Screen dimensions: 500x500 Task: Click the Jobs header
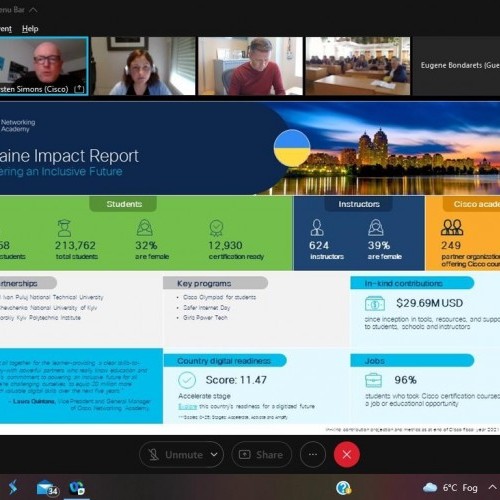tap(412, 361)
